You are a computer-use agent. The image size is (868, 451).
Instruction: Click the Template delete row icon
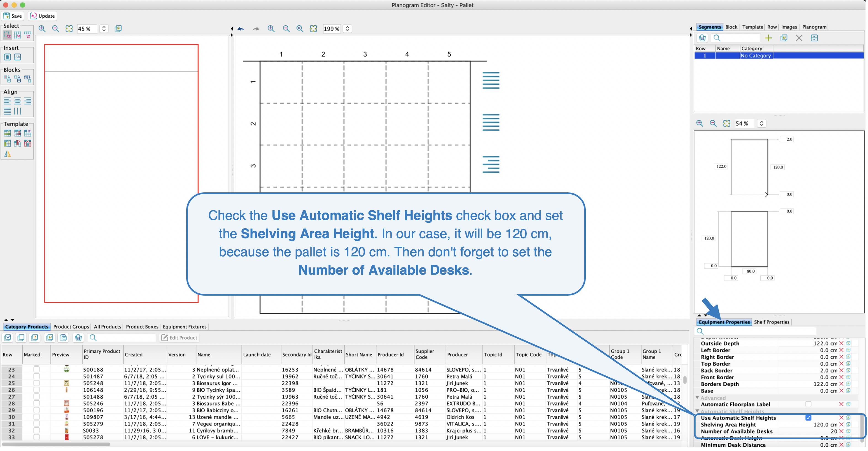[18, 133]
